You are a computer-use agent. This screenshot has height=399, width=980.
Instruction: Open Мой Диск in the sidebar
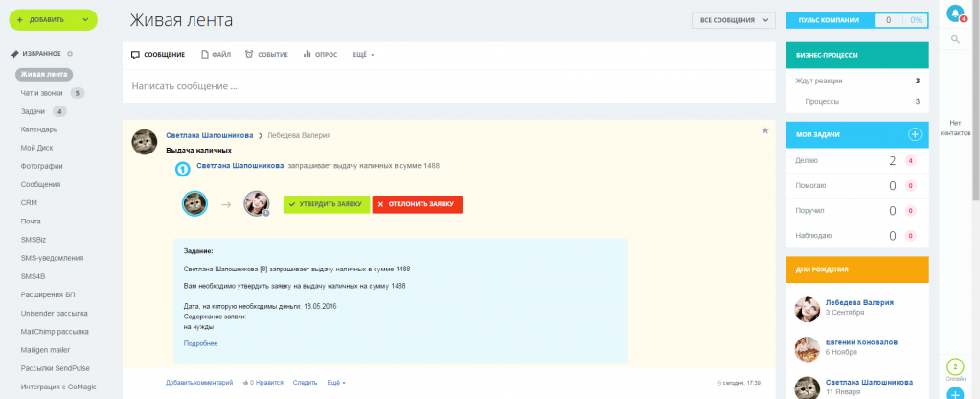pyautogui.click(x=36, y=149)
